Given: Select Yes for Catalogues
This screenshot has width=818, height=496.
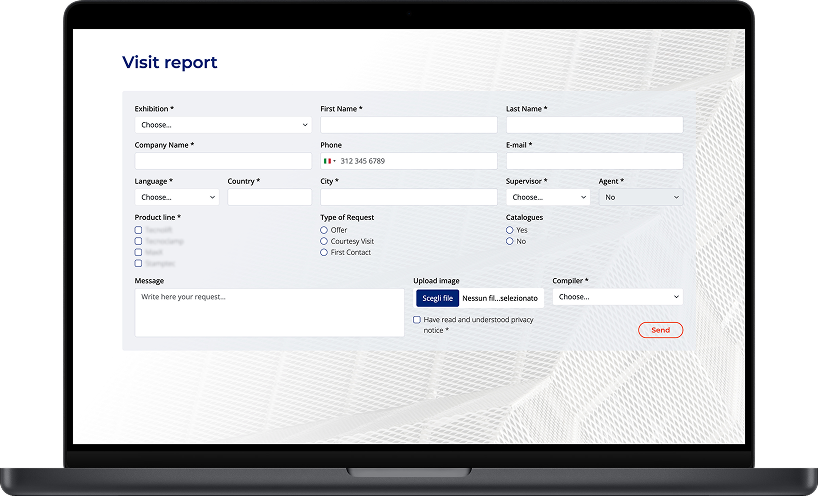Looking at the screenshot, I should click(x=510, y=230).
